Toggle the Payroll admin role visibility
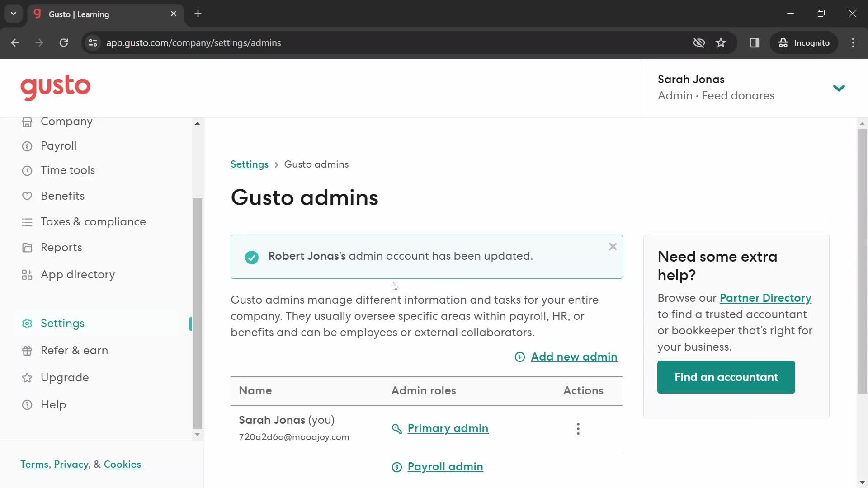 click(x=445, y=466)
